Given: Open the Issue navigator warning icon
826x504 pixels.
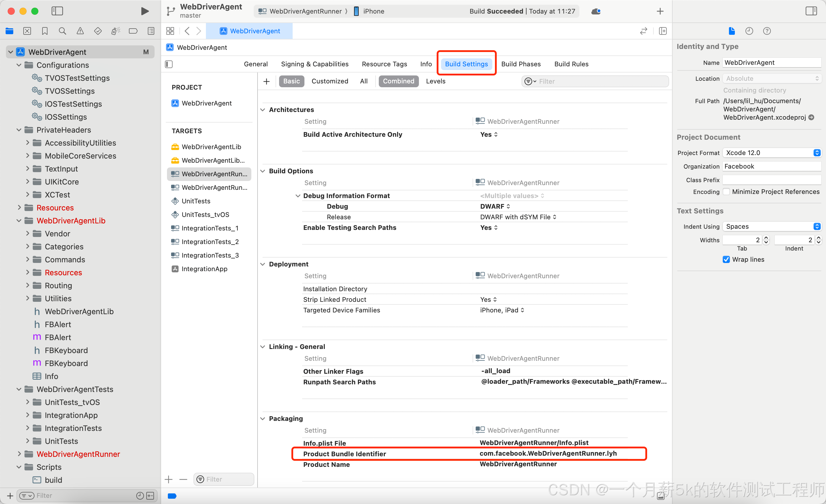Looking at the screenshot, I should pos(80,31).
